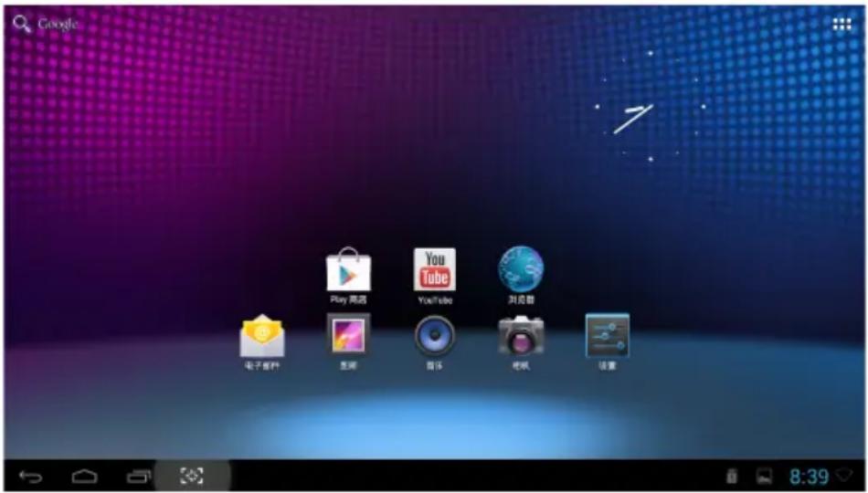Tap the Home navigation button

click(x=84, y=476)
